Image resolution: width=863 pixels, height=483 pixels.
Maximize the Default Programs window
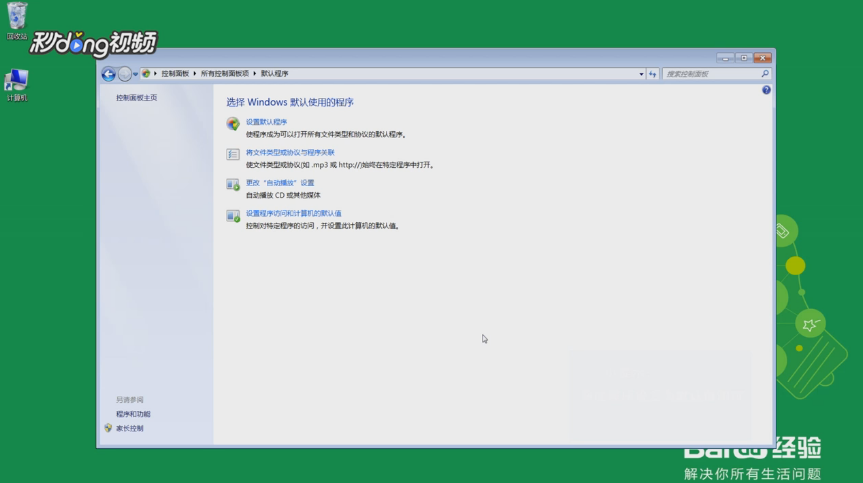coord(744,58)
